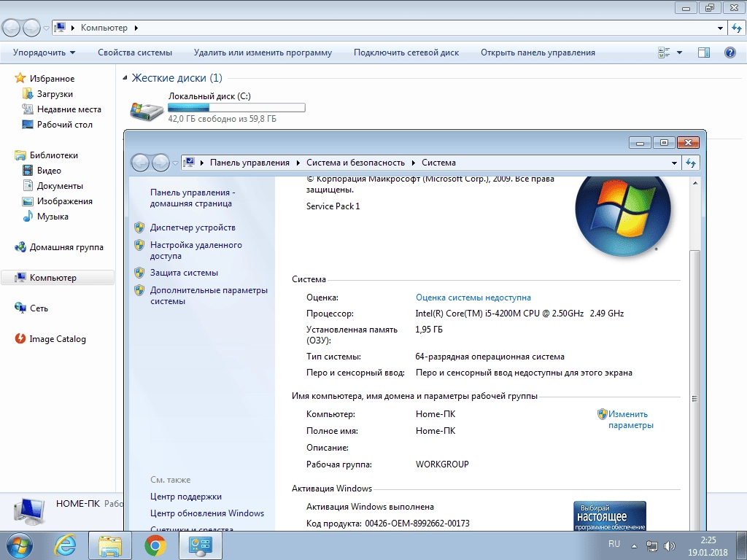
Task: Click Свойства системы in Explorer toolbar
Action: (135, 52)
